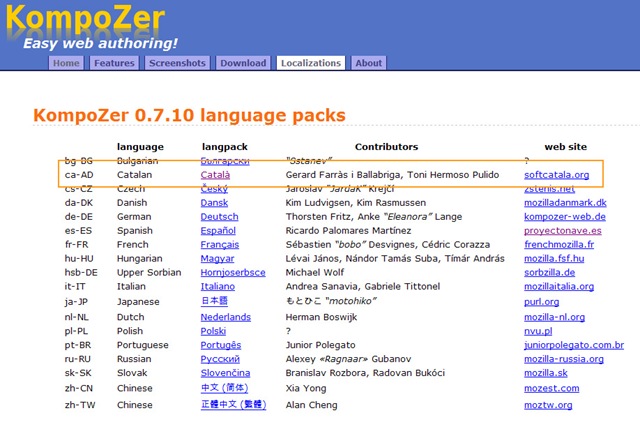Click the 'hsb-DE' locale code
The width and height of the screenshot is (640, 436).
pyautogui.click(x=81, y=272)
